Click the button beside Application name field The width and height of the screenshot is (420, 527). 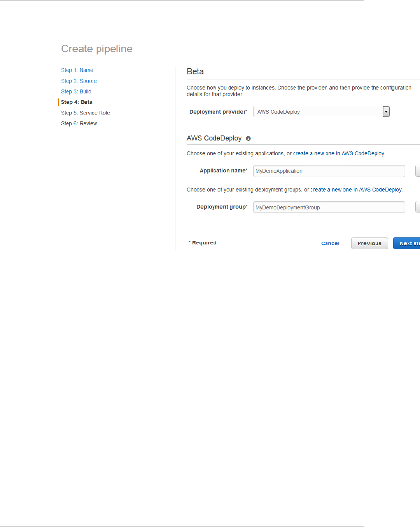click(x=418, y=171)
